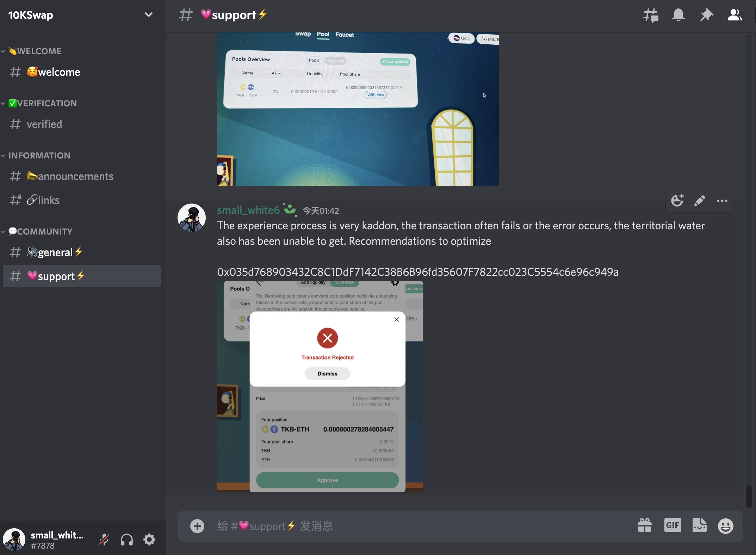Click the support channel title in header

(234, 15)
